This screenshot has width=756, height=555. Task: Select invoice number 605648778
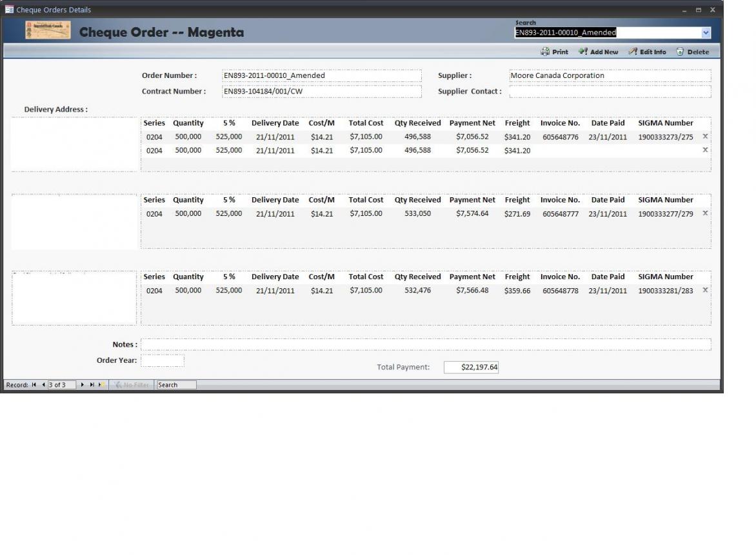[x=561, y=291]
